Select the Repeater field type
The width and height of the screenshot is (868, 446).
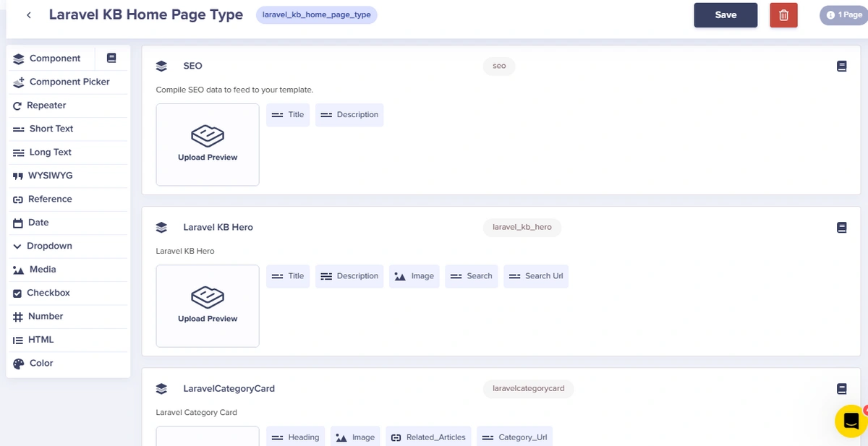tap(46, 105)
